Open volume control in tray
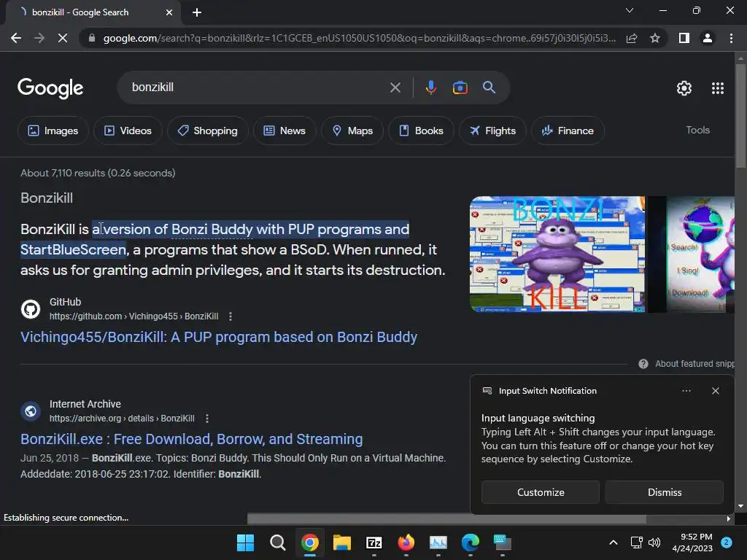The width and height of the screenshot is (747, 560). tap(654, 542)
